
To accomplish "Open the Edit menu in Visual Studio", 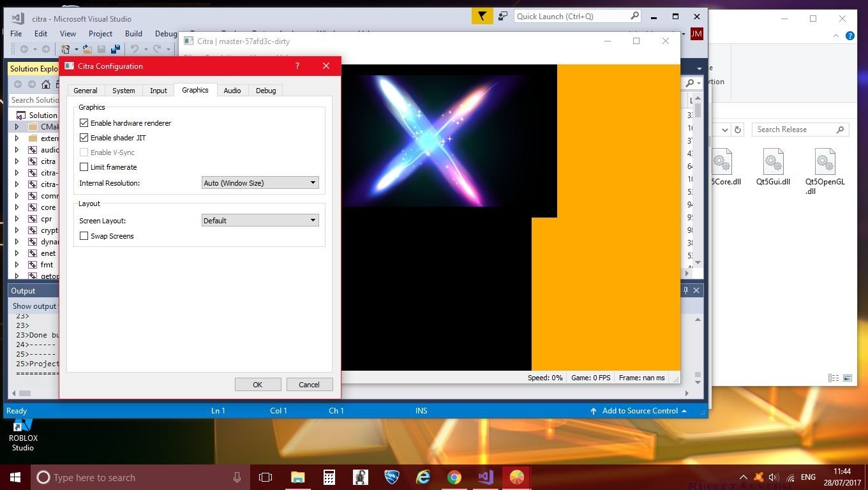I will click(41, 33).
